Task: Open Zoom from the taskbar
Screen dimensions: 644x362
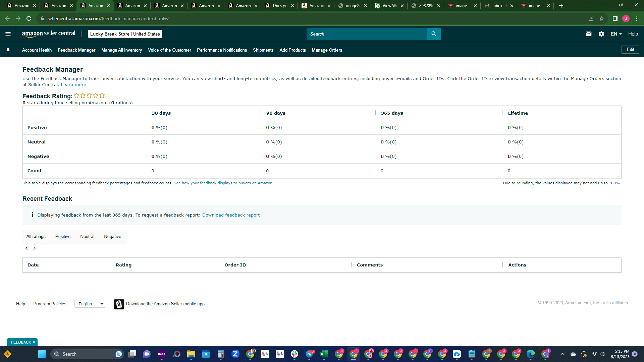Action: [x=235, y=354]
